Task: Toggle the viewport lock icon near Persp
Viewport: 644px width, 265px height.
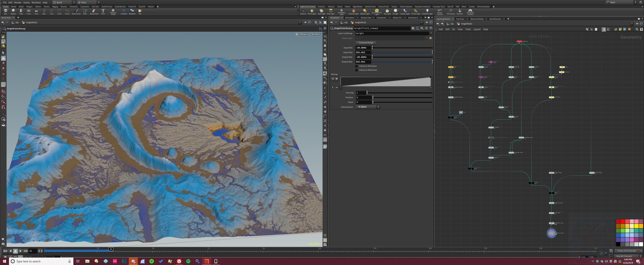Action: (297, 34)
